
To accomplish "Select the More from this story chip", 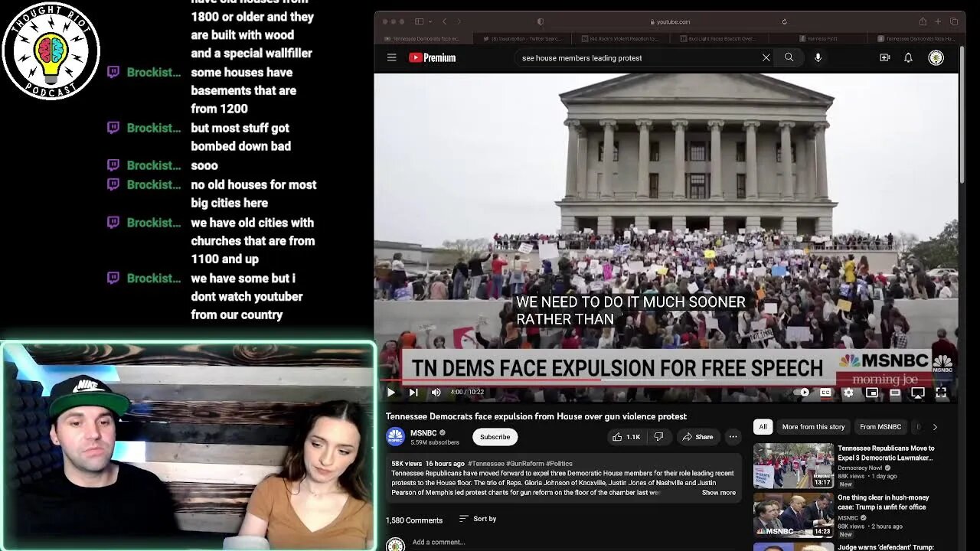I will click(813, 427).
